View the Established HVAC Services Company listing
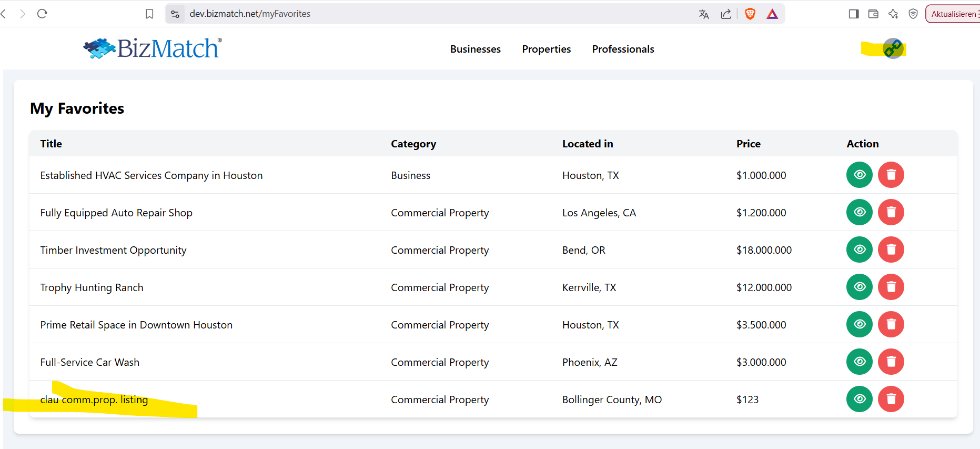Viewport: 980px width, 449px height. pyautogui.click(x=859, y=175)
